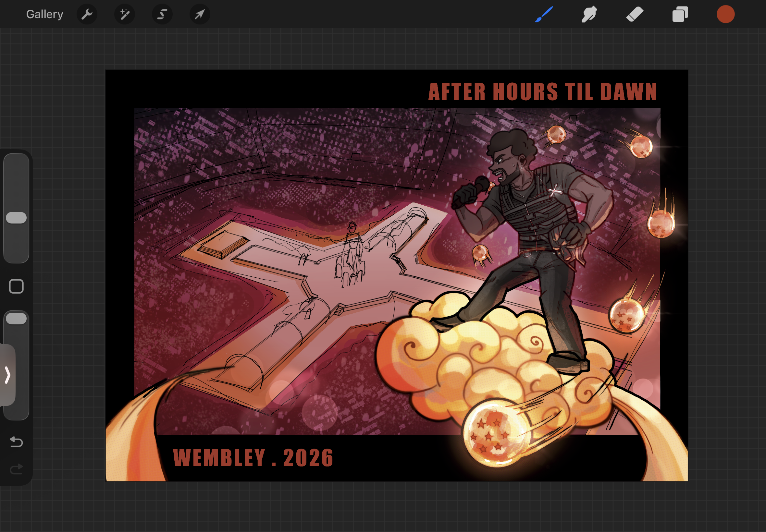Open the Adjustments magic wand menu
The width and height of the screenshot is (766, 532).
coord(124,14)
